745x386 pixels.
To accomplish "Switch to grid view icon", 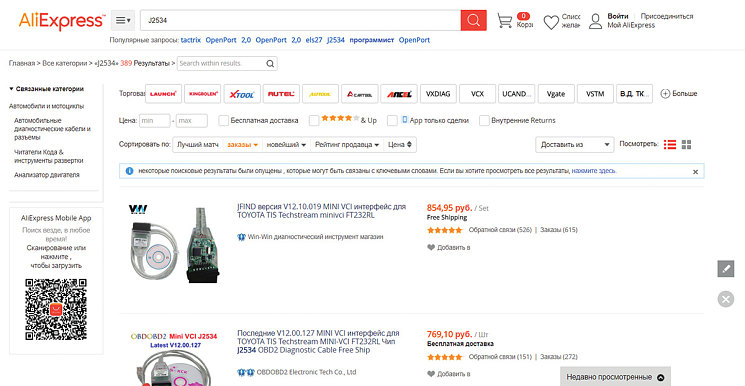I will click(x=686, y=145).
